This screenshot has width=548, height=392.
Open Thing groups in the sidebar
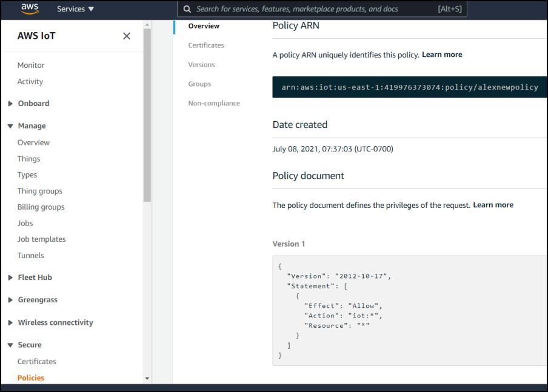(x=40, y=191)
